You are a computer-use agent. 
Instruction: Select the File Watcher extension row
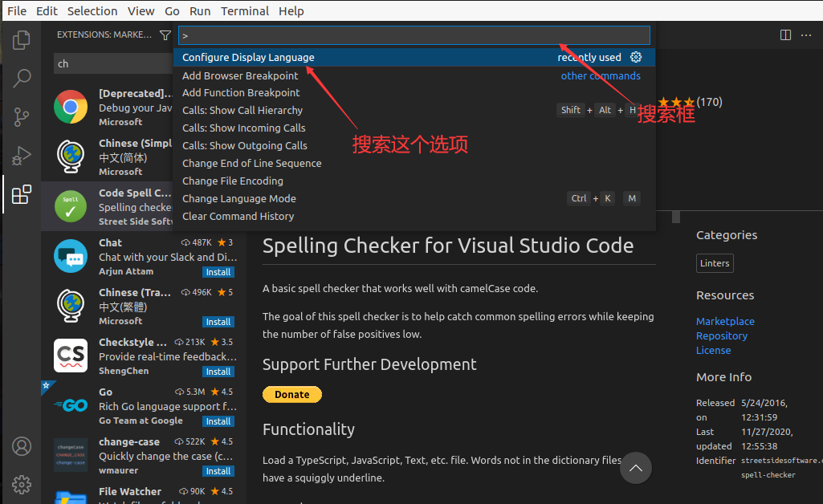coord(144,494)
